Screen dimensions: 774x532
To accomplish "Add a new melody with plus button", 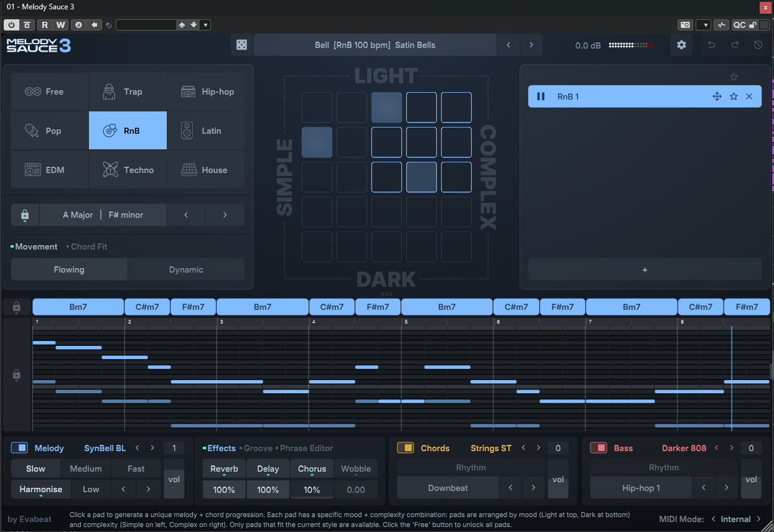I will tap(645, 269).
